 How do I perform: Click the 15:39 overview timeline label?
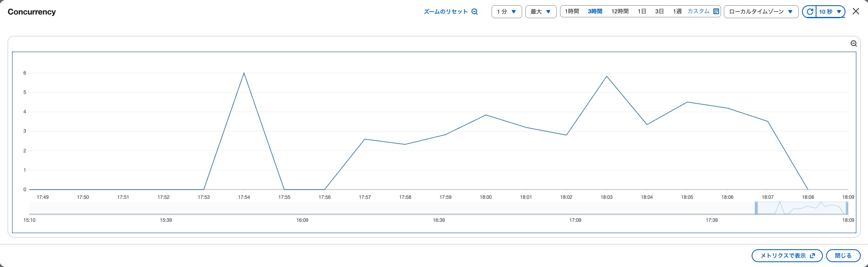(166, 220)
